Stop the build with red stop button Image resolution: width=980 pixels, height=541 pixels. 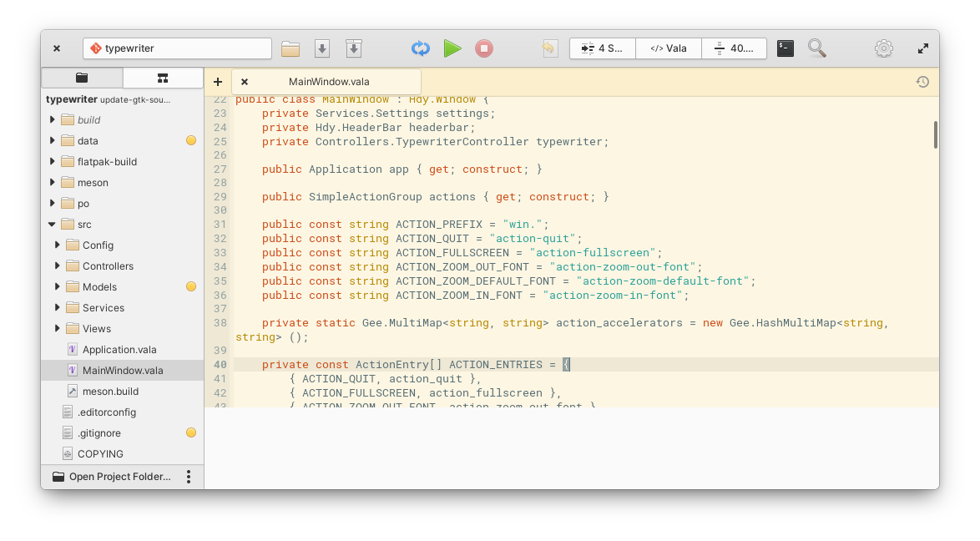click(x=484, y=48)
